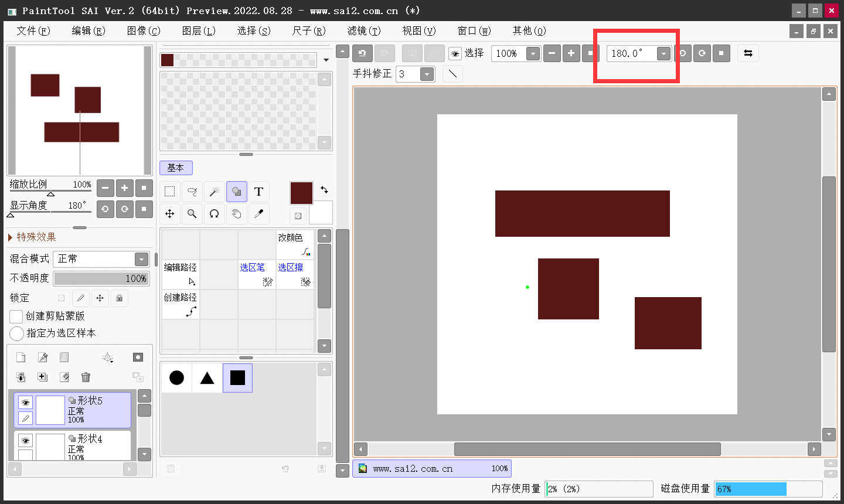This screenshot has height=504, width=844.
Task: Open the 视图(V) menu
Action: (419, 30)
